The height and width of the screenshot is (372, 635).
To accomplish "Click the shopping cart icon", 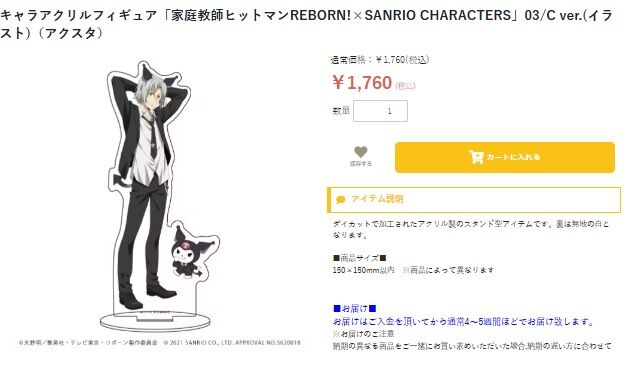I will click(x=477, y=157).
